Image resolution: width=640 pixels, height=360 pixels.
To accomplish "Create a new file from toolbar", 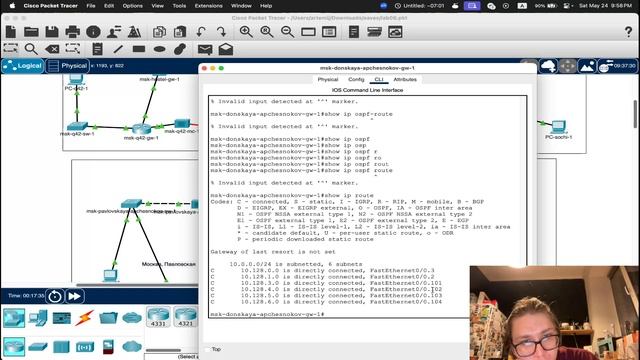I will click(11, 32).
